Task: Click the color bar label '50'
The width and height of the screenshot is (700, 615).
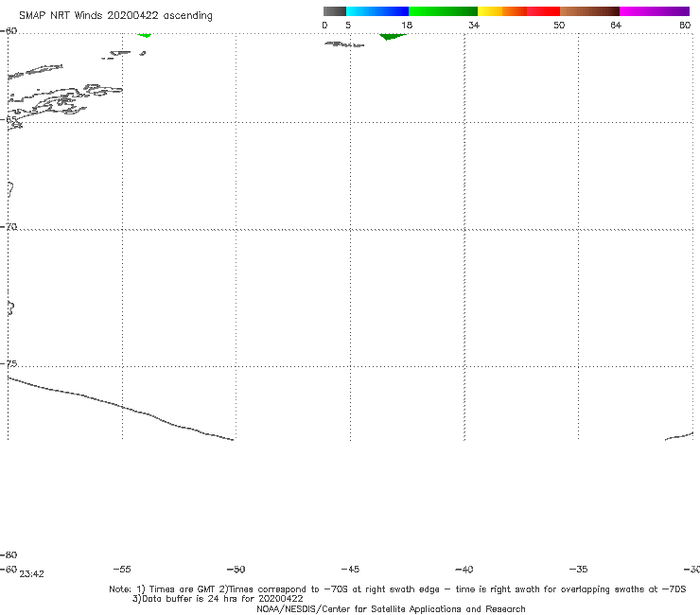Action: pyautogui.click(x=559, y=25)
